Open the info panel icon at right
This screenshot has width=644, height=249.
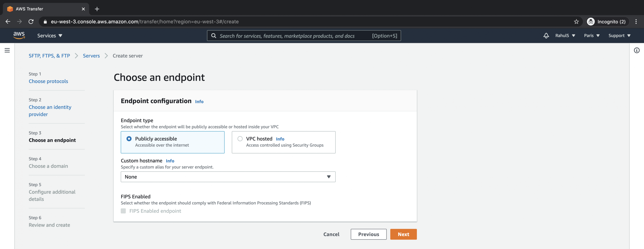pyautogui.click(x=637, y=50)
